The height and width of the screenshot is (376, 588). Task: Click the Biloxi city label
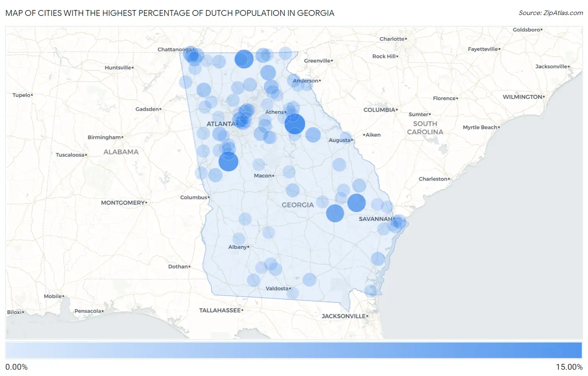pos(14,312)
